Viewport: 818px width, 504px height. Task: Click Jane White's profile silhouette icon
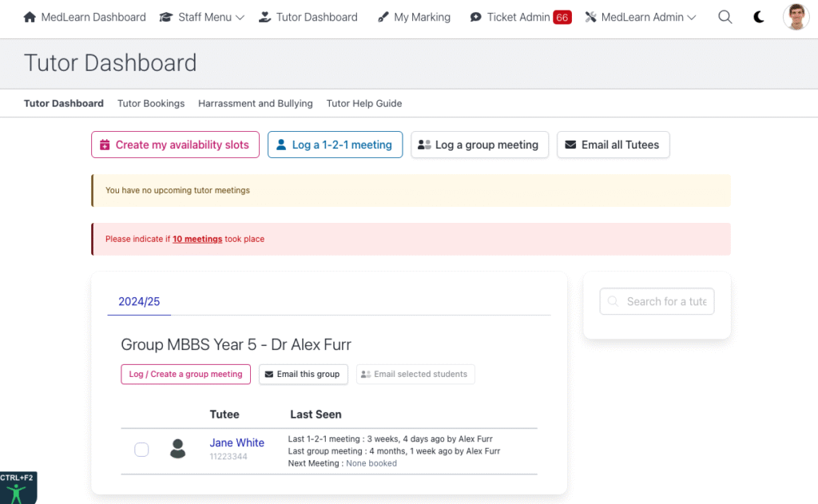tap(178, 449)
